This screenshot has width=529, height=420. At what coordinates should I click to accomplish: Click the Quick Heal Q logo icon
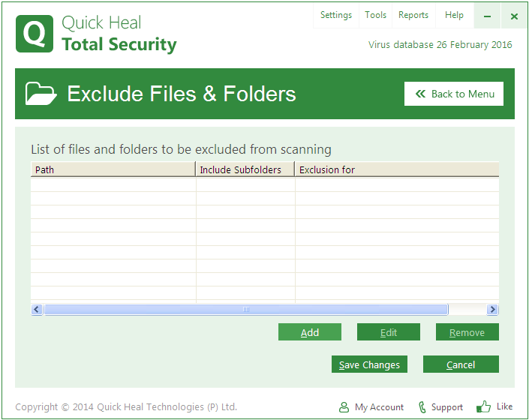tap(35, 34)
